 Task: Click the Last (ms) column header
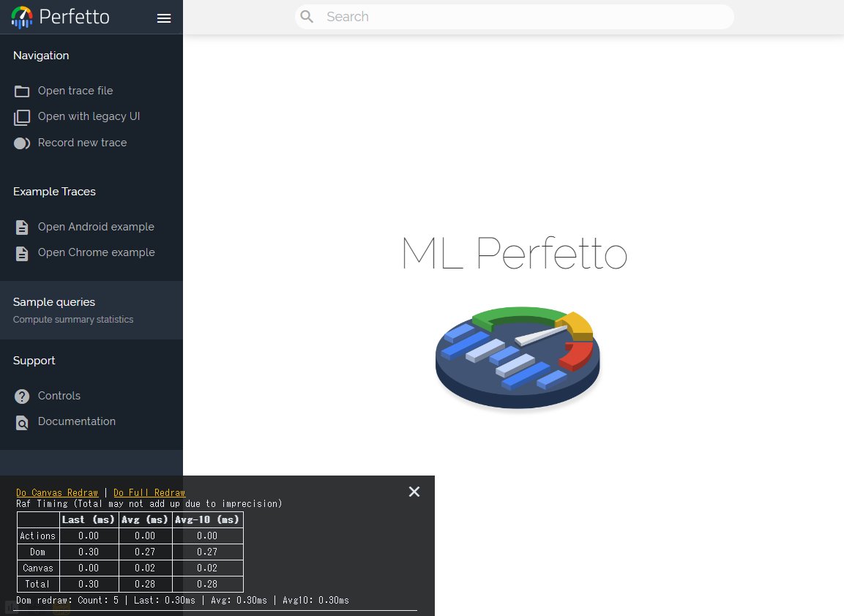point(89,519)
